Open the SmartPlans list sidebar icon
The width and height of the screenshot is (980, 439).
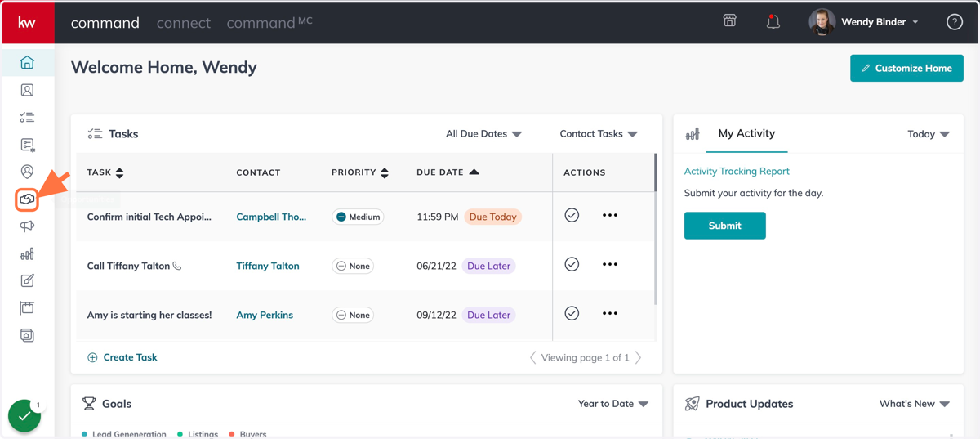[27, 145]
